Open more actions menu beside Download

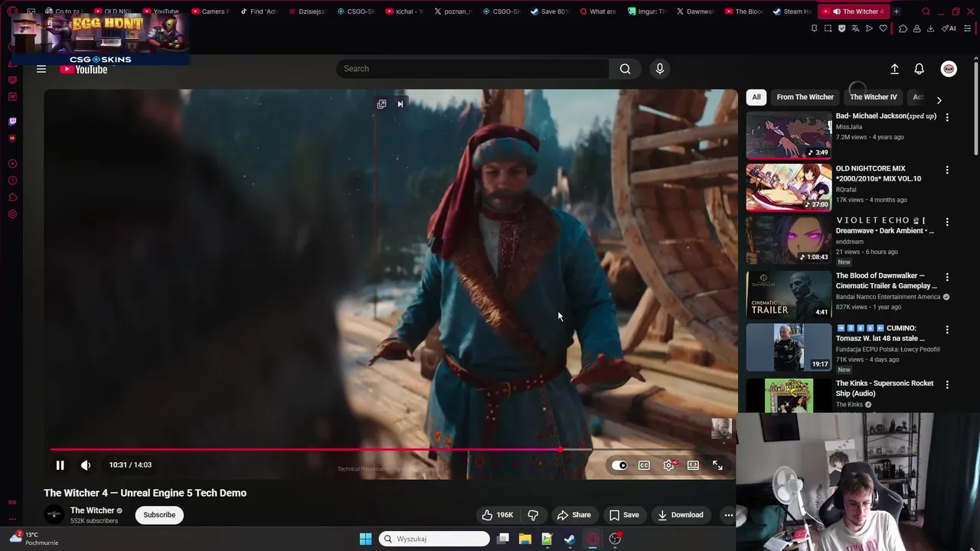[728, 515]
